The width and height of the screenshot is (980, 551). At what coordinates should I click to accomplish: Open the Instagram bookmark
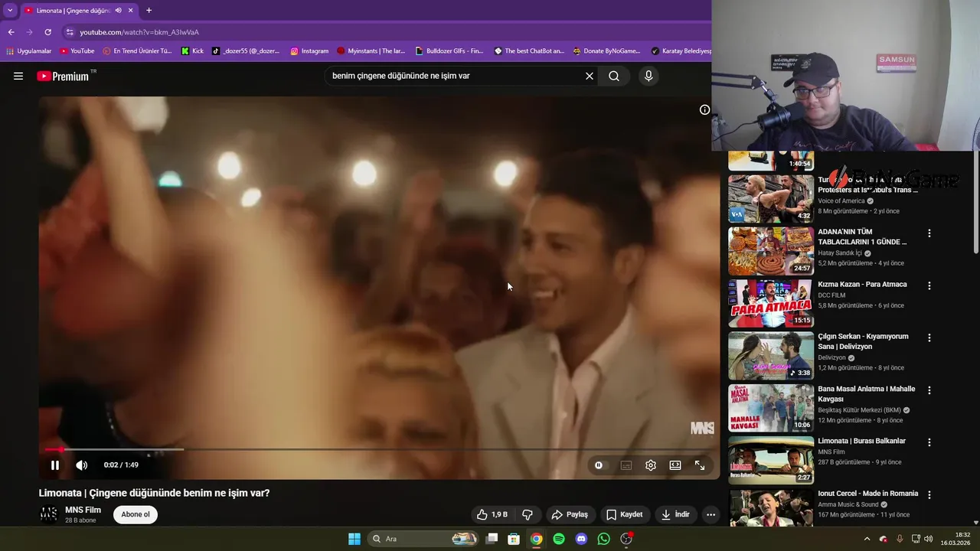pos(309,51)
